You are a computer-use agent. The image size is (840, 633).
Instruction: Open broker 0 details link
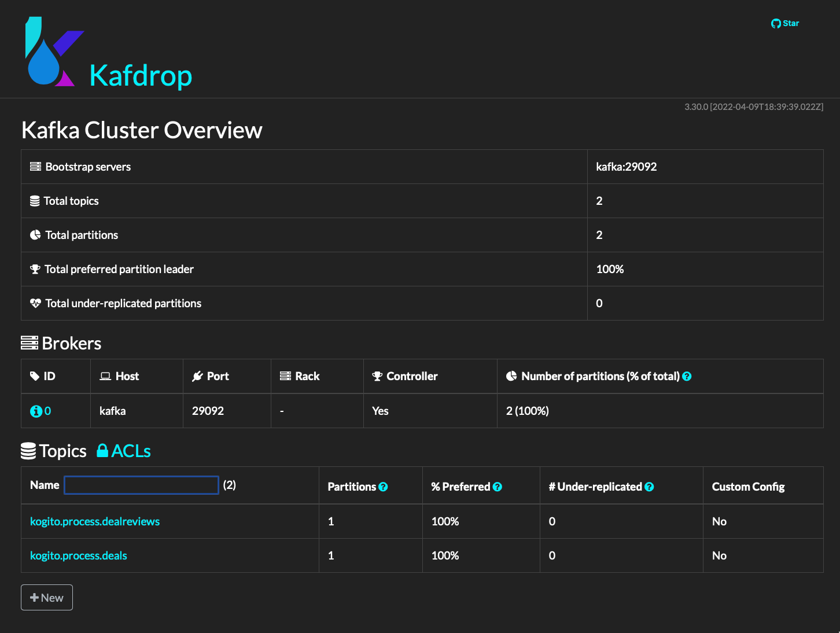pyautogui.click(x=47, y=411)
